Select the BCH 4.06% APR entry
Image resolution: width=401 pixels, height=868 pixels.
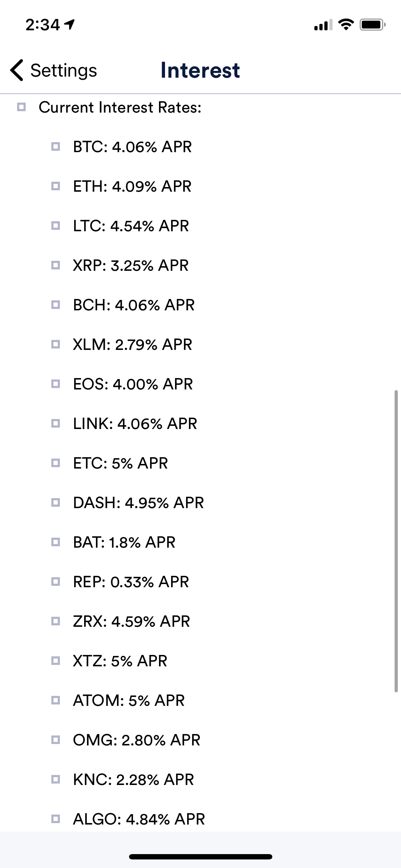coord(134,305)
